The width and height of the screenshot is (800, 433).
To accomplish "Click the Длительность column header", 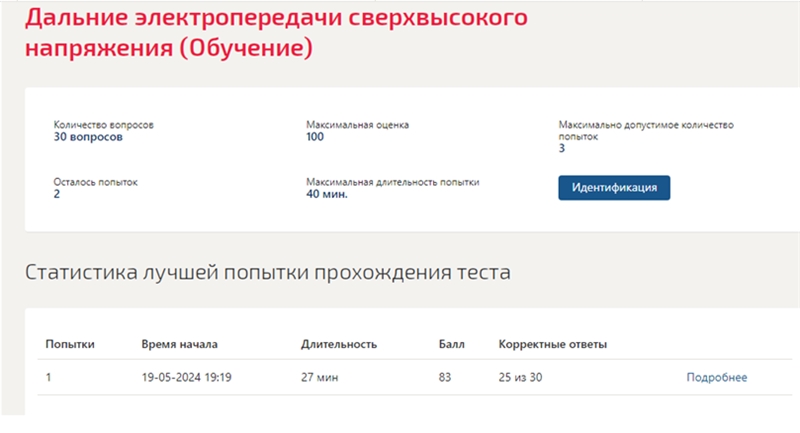I will tap(338, 345).
